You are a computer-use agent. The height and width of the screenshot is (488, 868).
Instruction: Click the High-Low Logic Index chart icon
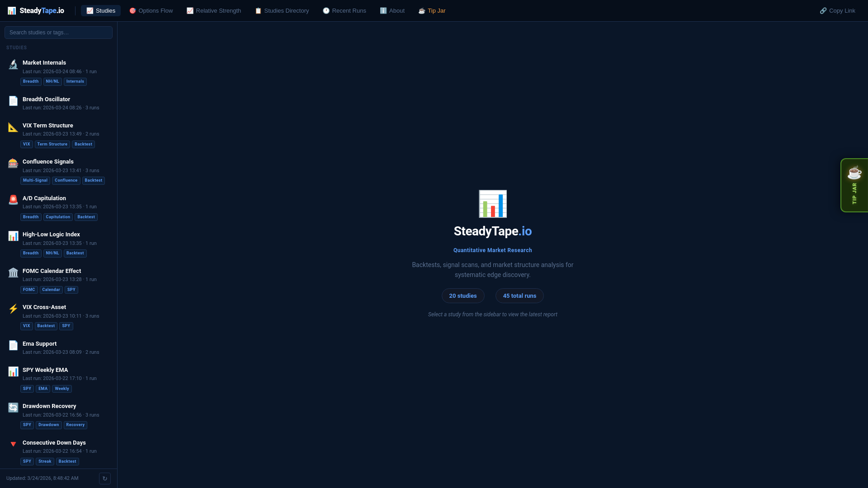click(x=13, y=236)
